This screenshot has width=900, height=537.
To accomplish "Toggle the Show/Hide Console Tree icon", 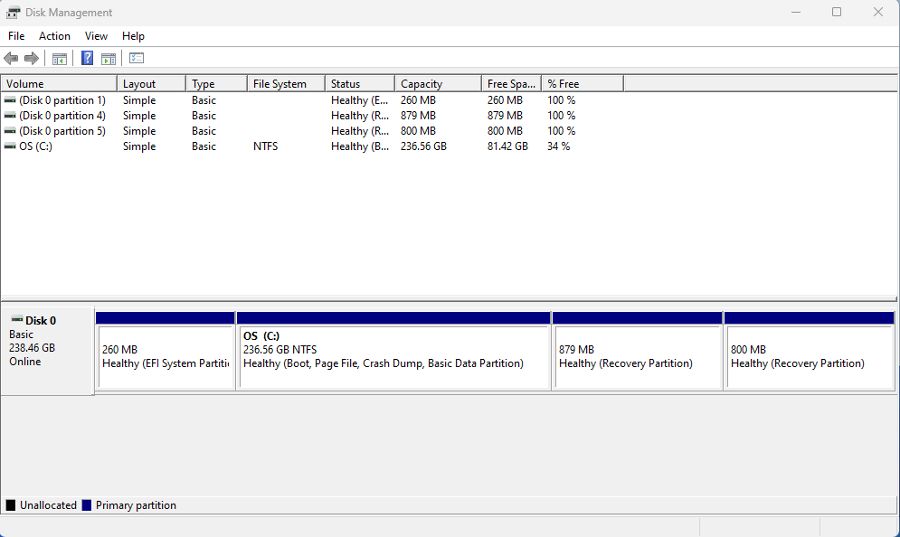I will pos(60,59).
